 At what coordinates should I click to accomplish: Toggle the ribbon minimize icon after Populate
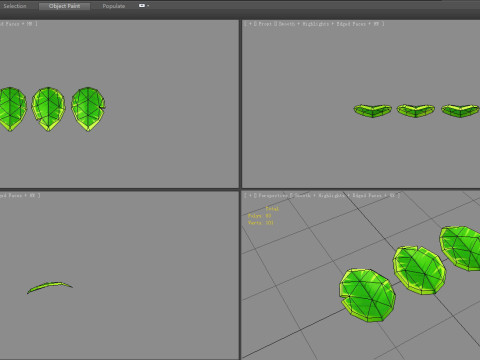point(142,6)
